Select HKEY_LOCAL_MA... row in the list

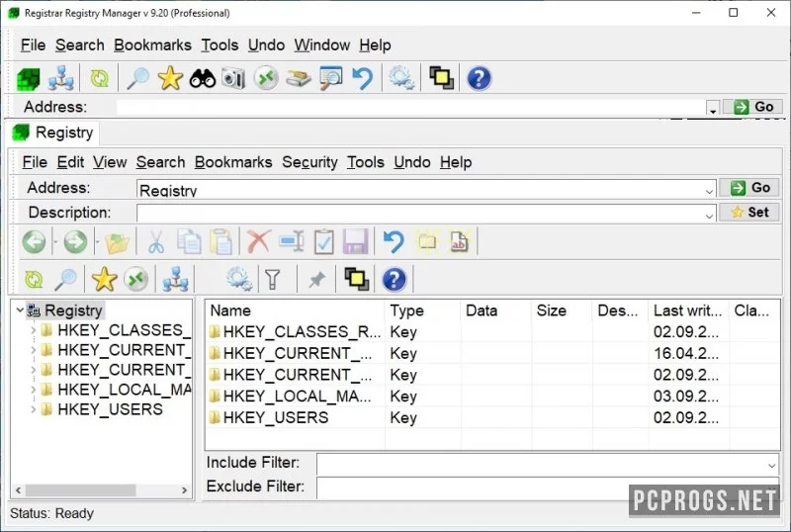click(x=492, y=397)
